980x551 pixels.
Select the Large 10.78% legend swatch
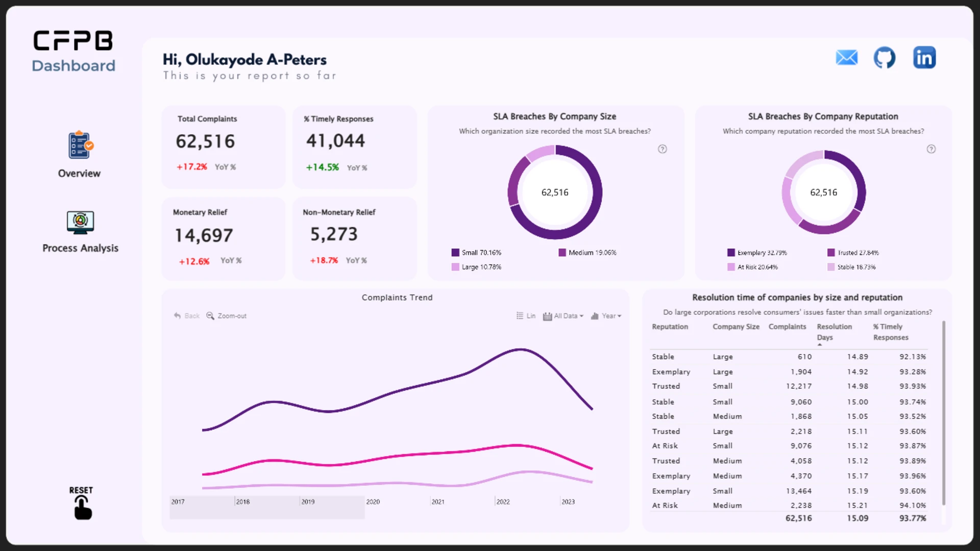[455, 267]
